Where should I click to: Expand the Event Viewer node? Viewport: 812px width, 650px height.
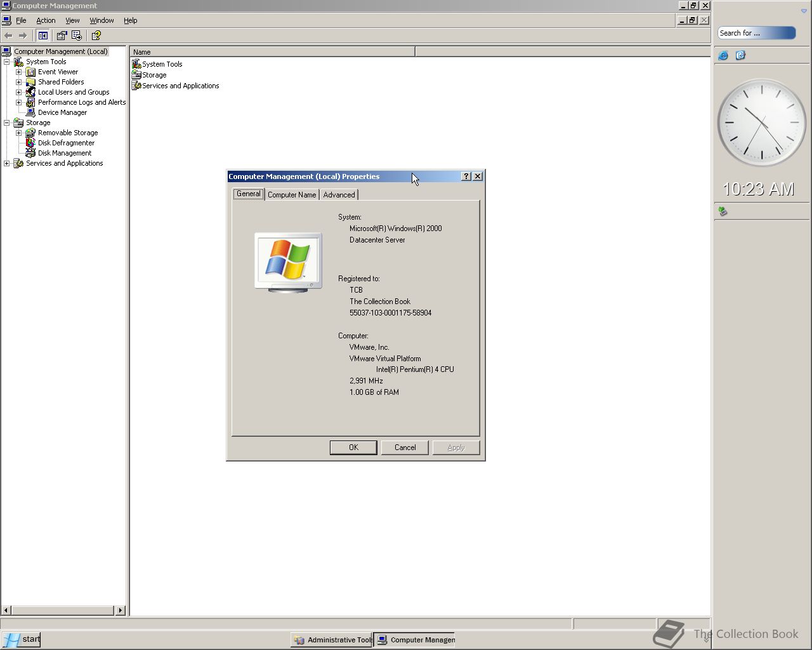tap(19, 72)
